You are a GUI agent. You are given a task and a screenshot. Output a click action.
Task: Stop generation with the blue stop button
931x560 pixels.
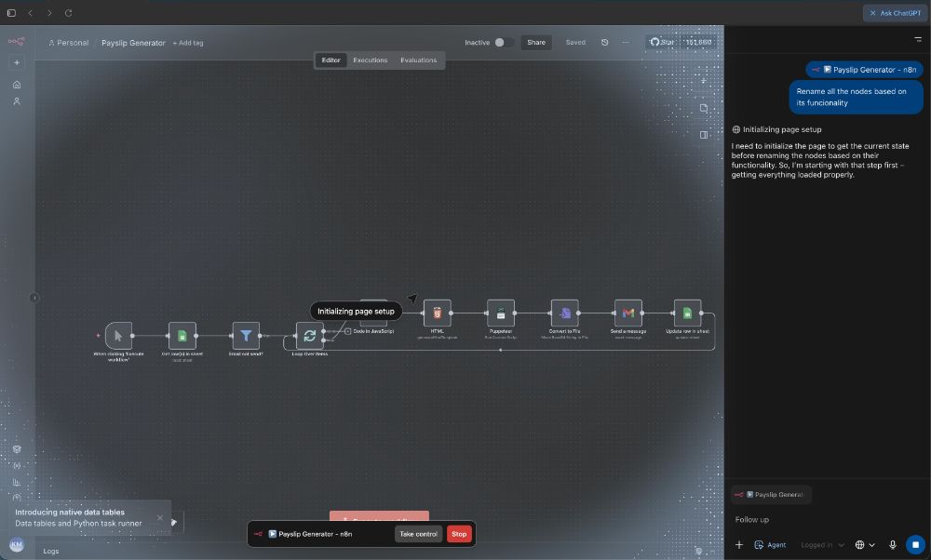click(x=915, y=544)
